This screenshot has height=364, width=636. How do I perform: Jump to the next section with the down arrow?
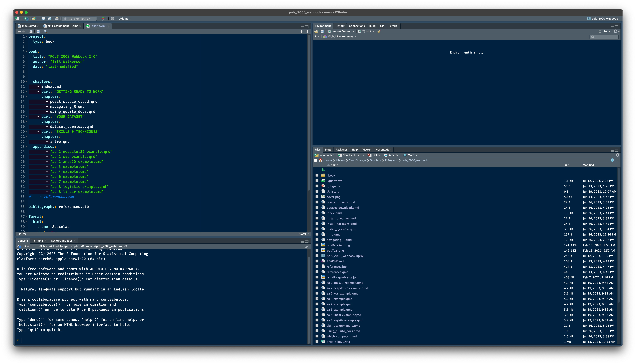tap(307, 31)
